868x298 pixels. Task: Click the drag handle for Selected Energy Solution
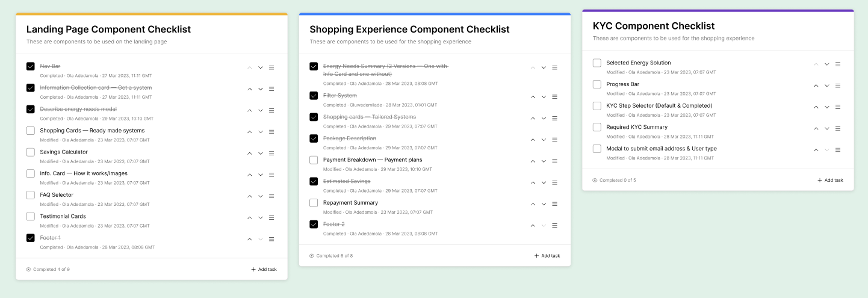pyautogui.click(x=838, y=64)
